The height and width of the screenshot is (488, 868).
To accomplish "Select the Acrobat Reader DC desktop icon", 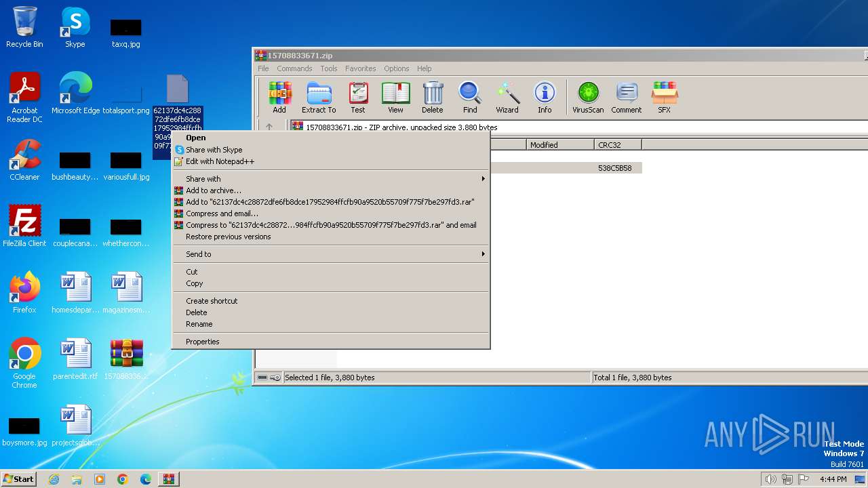I will [x=24, y=98].
